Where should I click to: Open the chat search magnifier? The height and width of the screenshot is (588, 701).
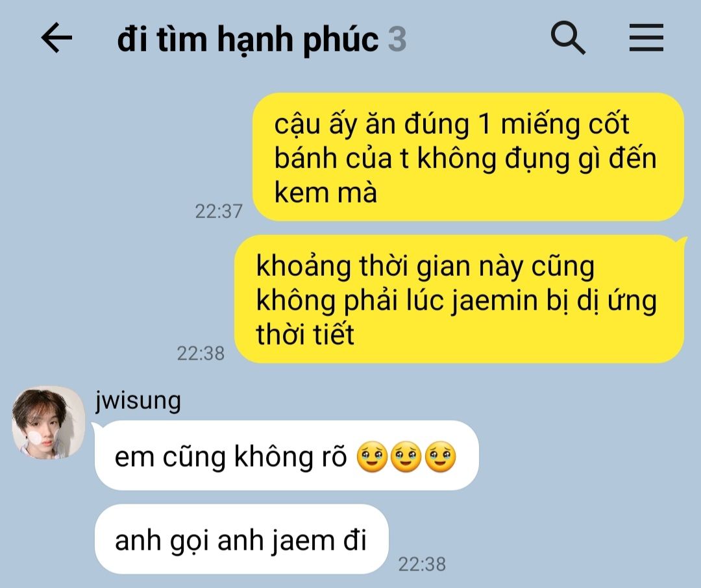point(568,38)
